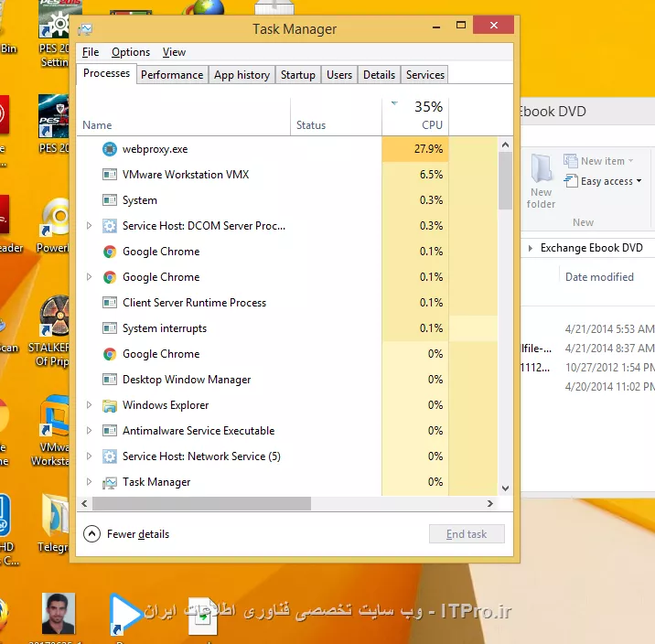
Task: Click the Easy access icon in Explorer ribbon
Action: tap(570, 181)
